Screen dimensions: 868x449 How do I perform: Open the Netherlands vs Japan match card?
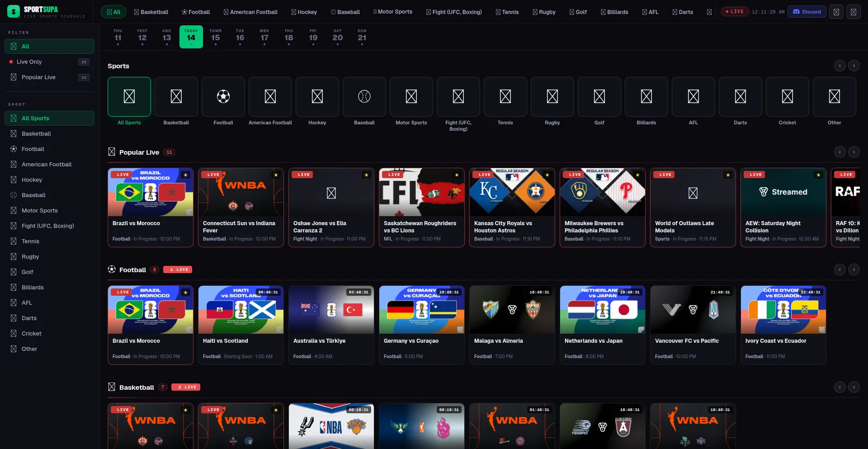coord(603,325)
